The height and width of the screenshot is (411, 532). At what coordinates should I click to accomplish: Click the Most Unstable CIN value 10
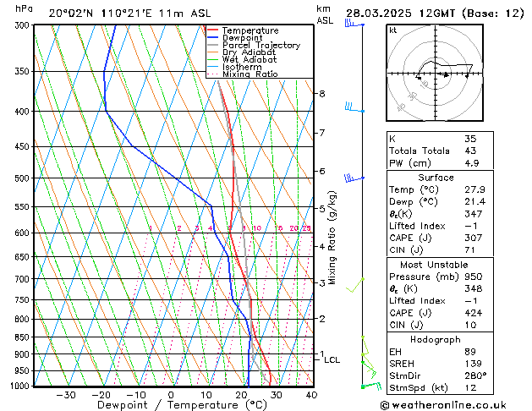(x=470, y=325)
